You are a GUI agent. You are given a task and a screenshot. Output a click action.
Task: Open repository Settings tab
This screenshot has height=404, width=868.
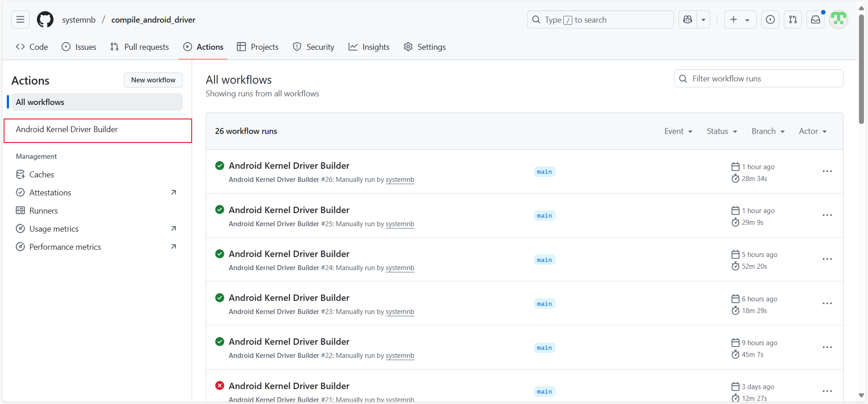(x=425, y=47)
